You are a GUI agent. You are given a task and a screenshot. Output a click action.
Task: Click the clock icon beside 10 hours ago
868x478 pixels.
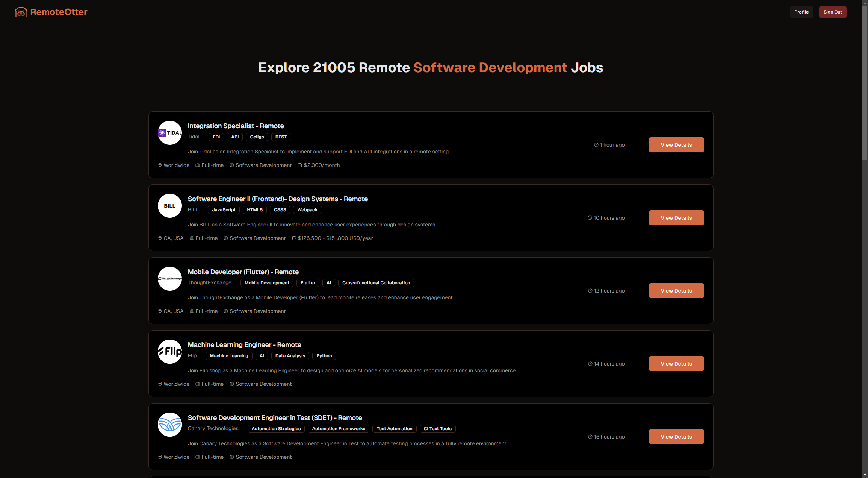[x=590, y=218]
